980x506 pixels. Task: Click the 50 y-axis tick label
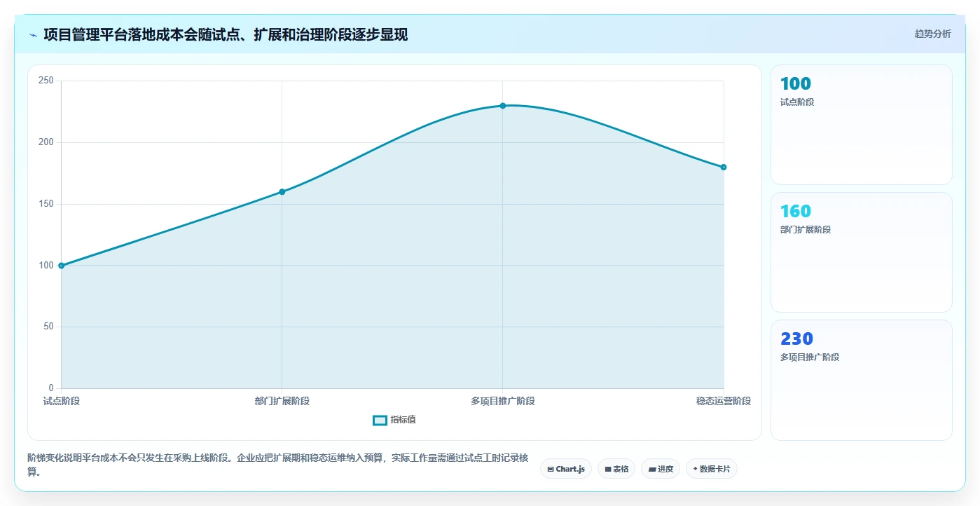[48, 327]
